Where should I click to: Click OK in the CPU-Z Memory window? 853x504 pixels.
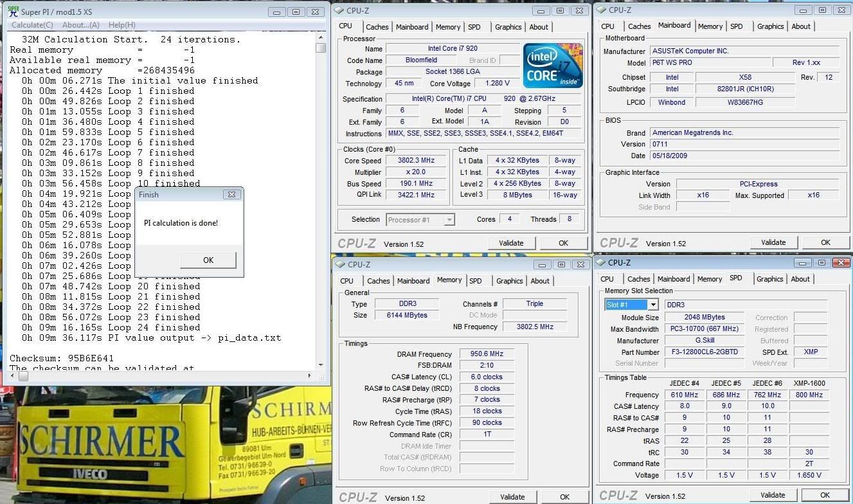564,497
